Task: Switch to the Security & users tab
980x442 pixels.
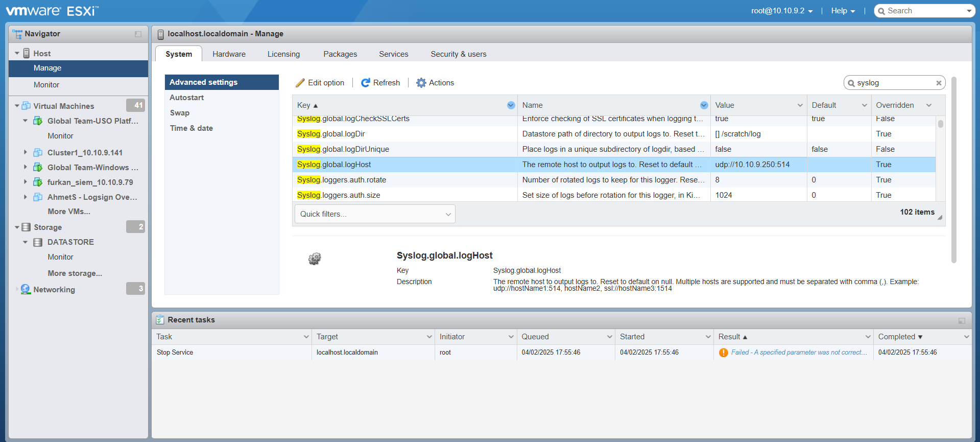Action: coord(459,54)
